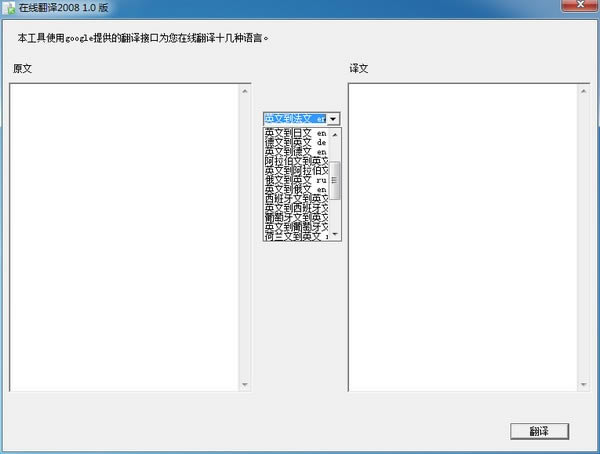Open the language pair combo box arrow
This screenshot has width=600, height=454.
point(334,118)
